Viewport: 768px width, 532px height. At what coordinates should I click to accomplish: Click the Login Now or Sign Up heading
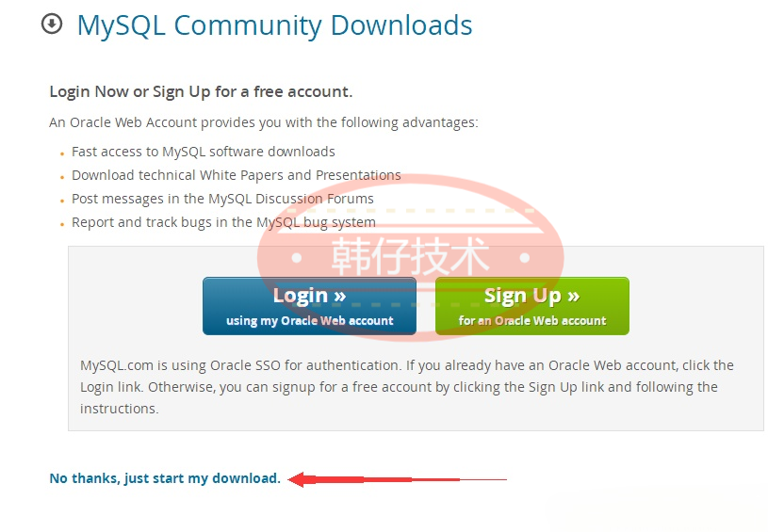201,91
